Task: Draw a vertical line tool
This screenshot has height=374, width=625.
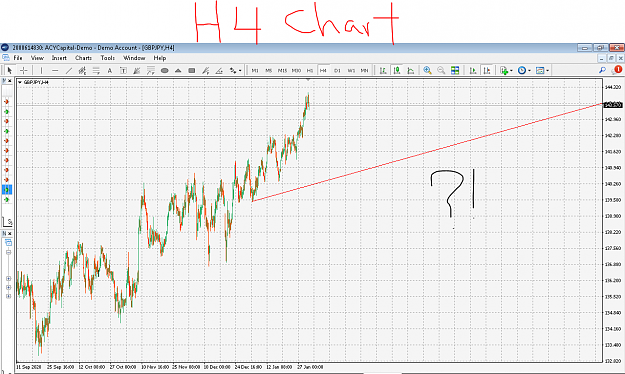Action: click(x=41, y=71)
